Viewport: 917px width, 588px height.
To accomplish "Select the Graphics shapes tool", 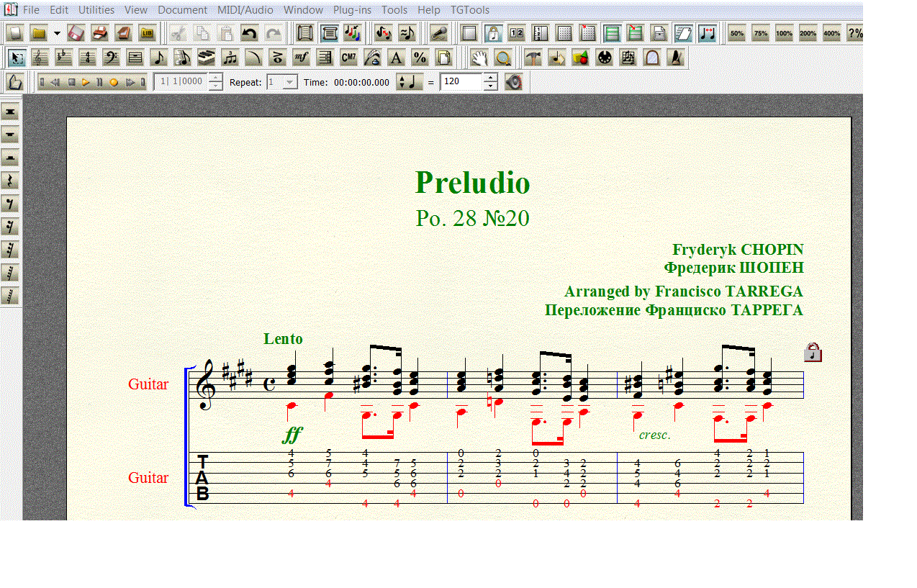I will coord(580,58).
